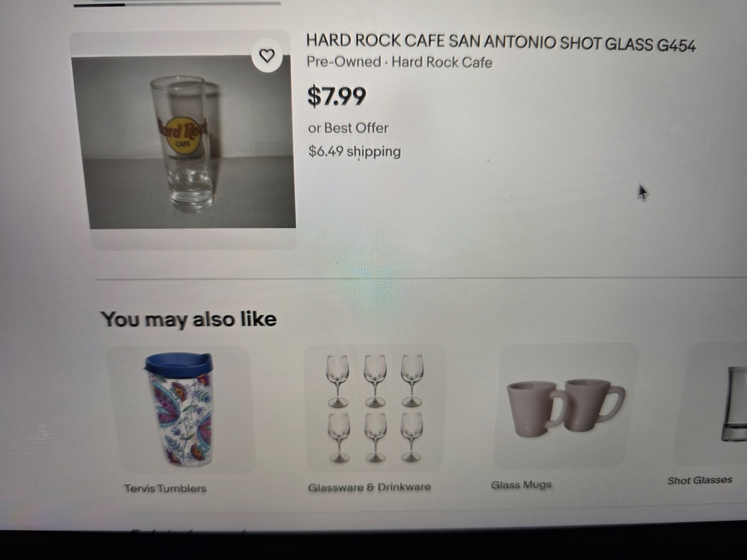Image resolution: width=747 pixels, height=560 pixels.
Task: Click the dark segment of top progress bar
Action: coord(99,5)
